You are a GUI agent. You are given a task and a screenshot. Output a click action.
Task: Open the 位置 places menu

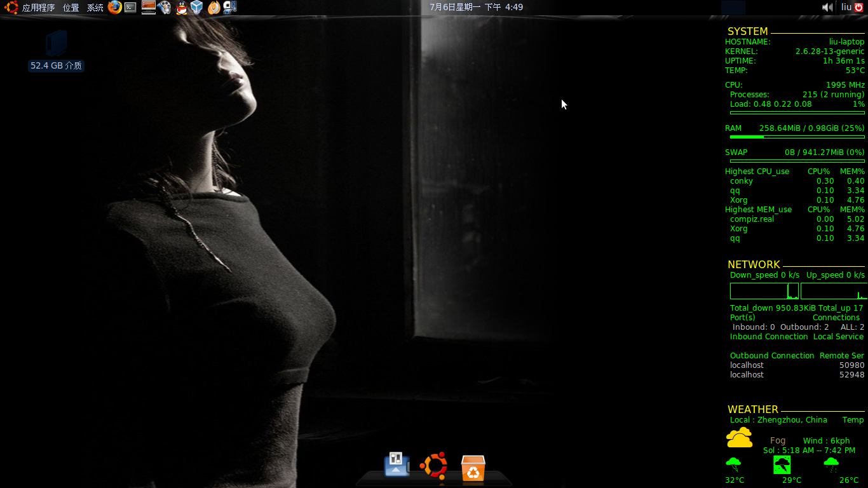71,8
